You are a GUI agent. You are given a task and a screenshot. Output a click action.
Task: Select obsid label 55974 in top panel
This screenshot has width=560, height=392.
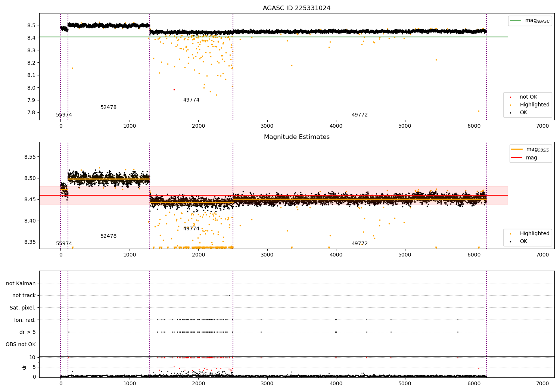pyautogui.click(x=64, y=115)
